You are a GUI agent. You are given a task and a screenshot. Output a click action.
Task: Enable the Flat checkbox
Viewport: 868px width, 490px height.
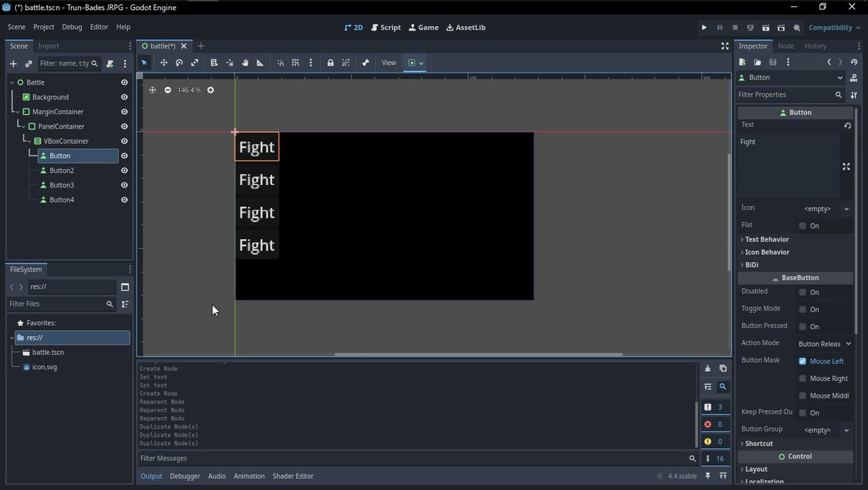click(x=802, y=225)
